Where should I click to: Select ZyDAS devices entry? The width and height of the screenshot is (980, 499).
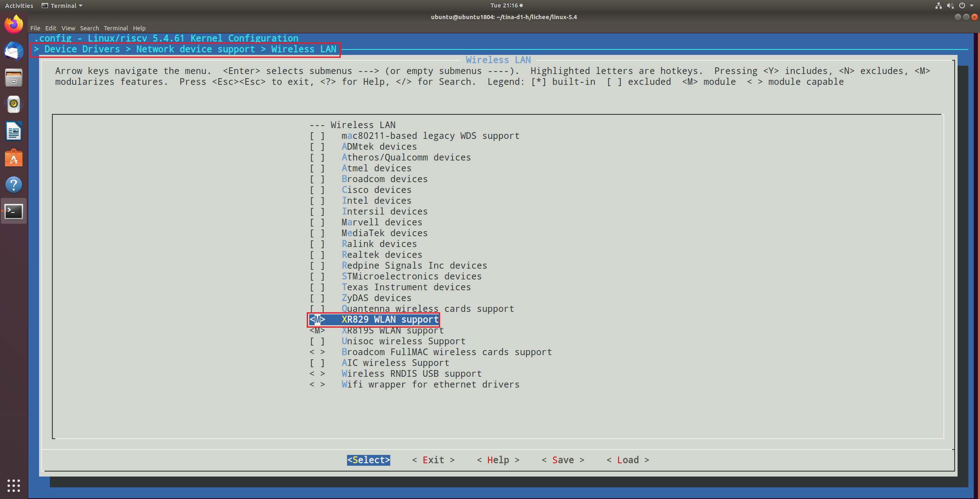pyautogui.click(x=377, y=298)
